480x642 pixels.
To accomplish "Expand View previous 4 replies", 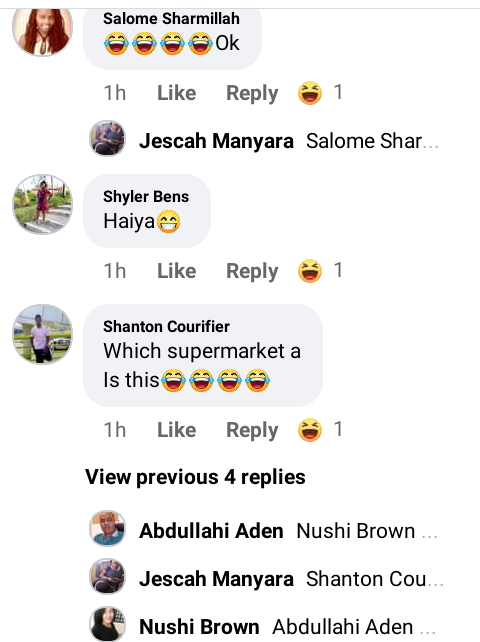I will (x=195, y=477).
